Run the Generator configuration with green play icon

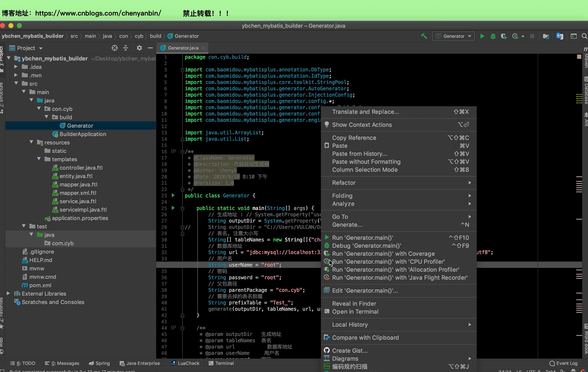click(482, 36)
